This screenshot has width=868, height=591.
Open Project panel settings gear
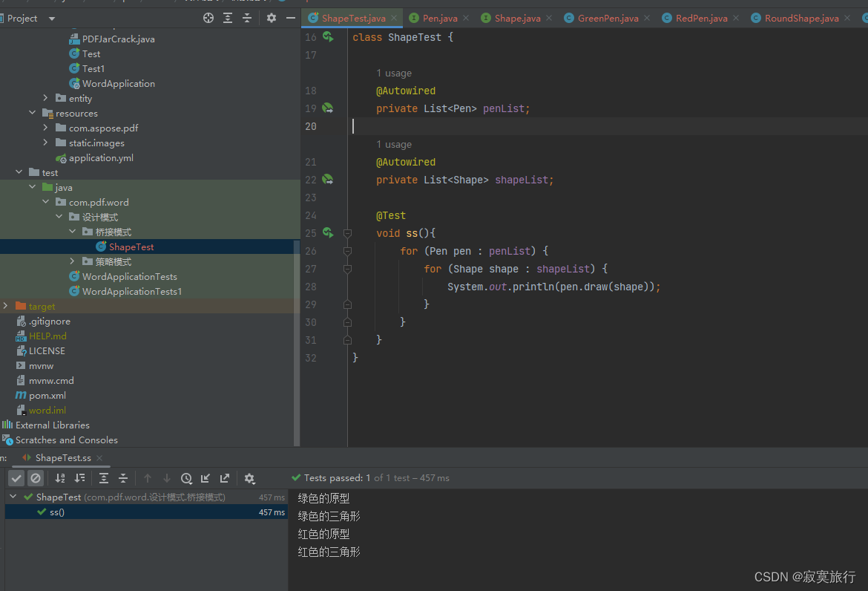click(272, 19)
